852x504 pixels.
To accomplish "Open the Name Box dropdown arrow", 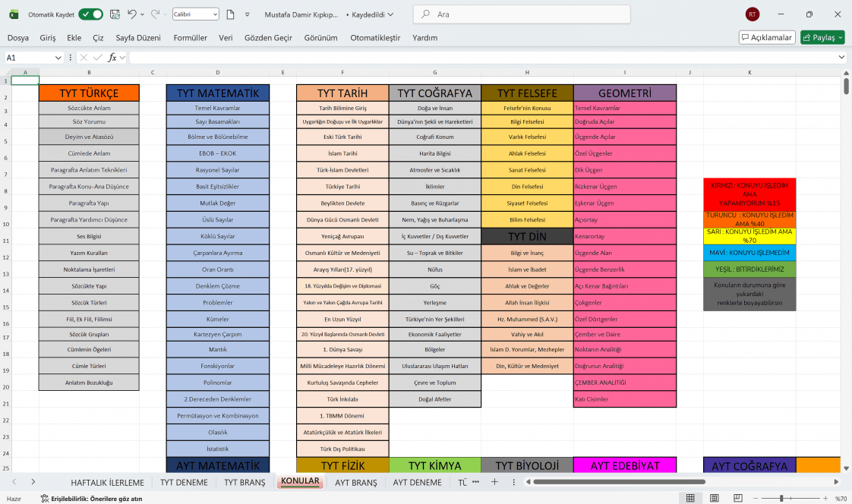I will [x=58, y=58].
